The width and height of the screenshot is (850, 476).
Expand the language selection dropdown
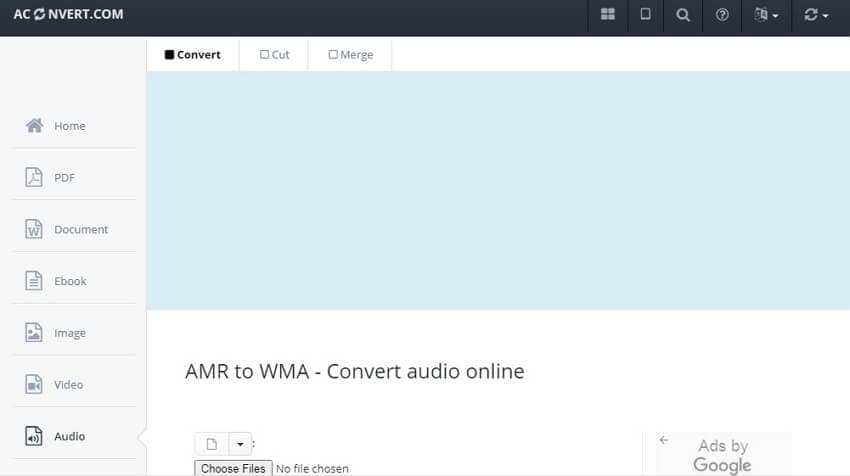[766, 15]
